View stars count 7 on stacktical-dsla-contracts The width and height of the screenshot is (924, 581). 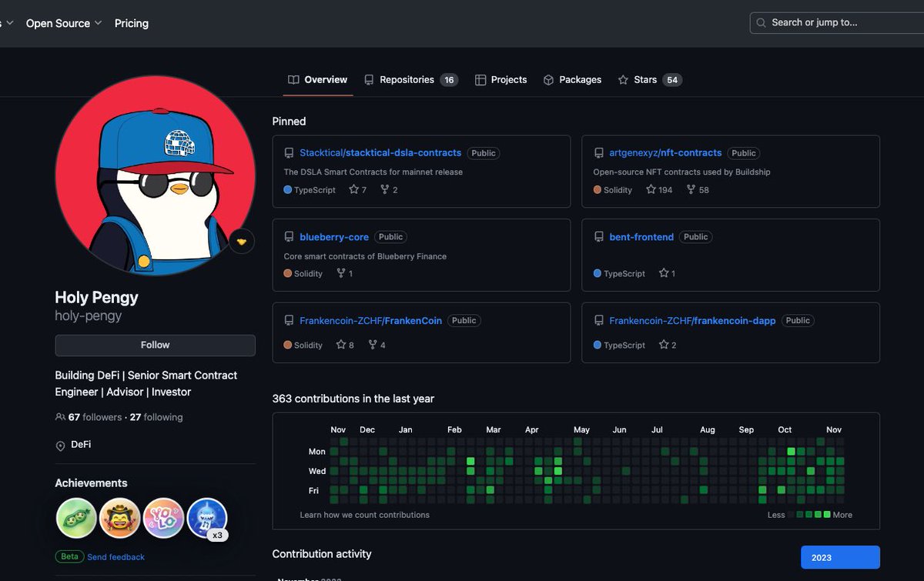(358, 189)
